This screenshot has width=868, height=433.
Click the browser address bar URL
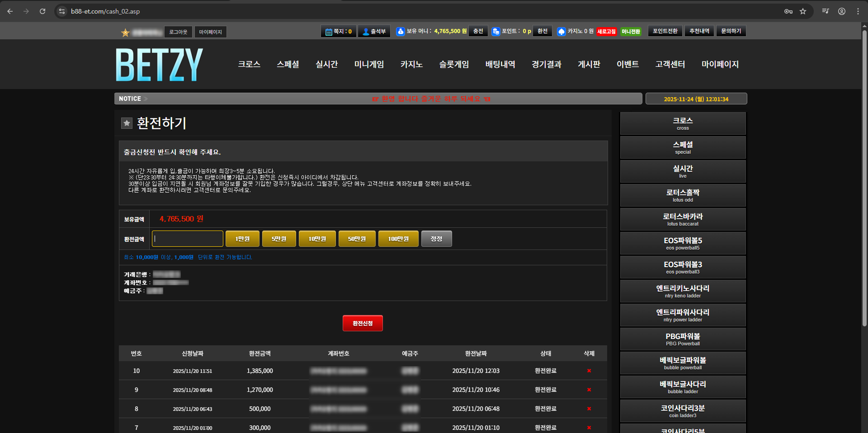tap(105, 11)
